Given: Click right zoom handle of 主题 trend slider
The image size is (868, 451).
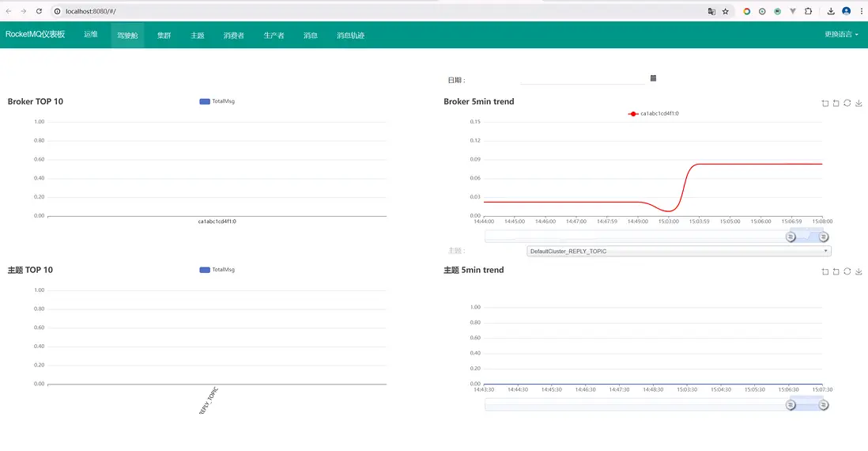Looking at the screenshot, I should pyautogui.click(x=824, y=405).
